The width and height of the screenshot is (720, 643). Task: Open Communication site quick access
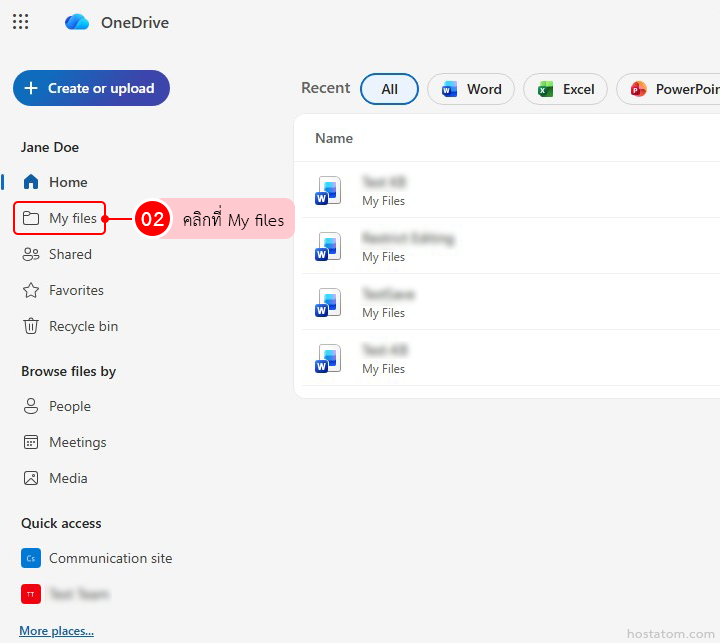tap(110, 558)
